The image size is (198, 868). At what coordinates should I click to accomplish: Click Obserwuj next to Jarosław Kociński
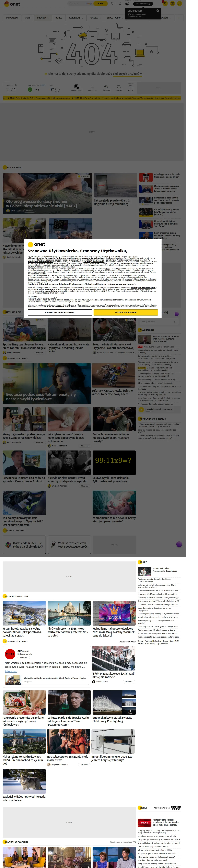pyautogui.click(x=40, y=352)
